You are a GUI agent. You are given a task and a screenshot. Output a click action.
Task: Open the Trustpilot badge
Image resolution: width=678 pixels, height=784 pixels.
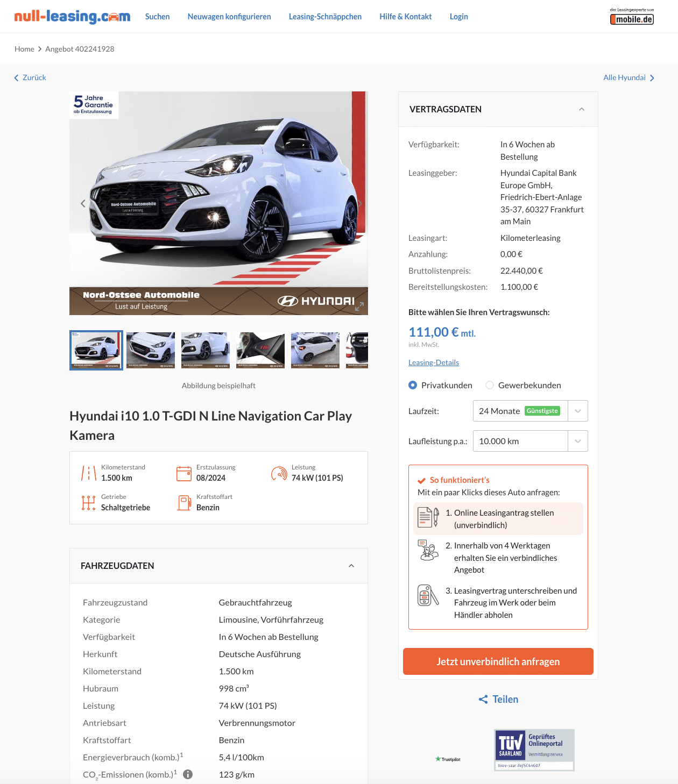pyautogui.click(x=448, y=759)
